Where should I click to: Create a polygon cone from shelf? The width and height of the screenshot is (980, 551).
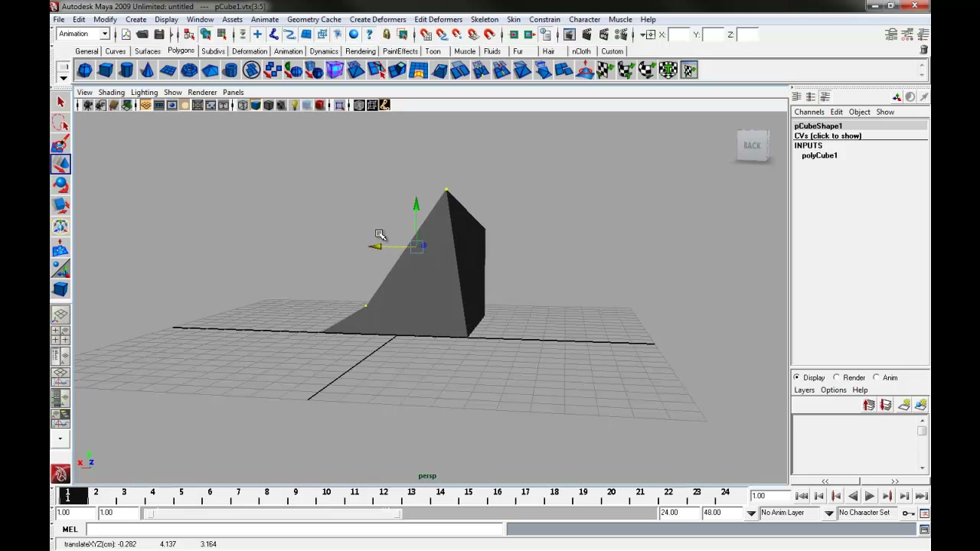(x=147, y=70)
